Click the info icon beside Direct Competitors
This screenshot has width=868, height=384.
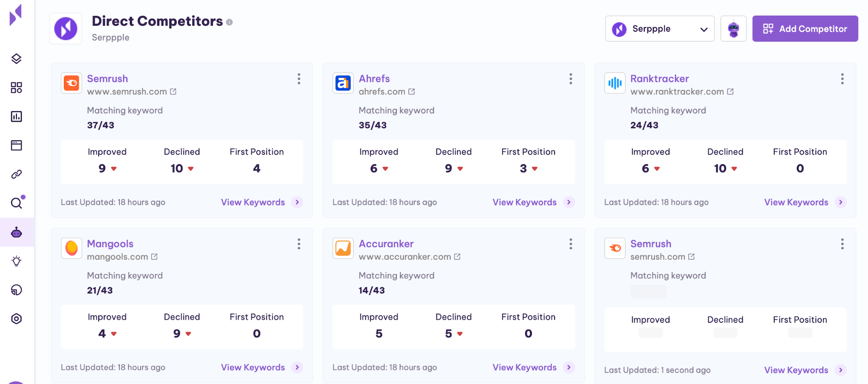coord(229,22)
